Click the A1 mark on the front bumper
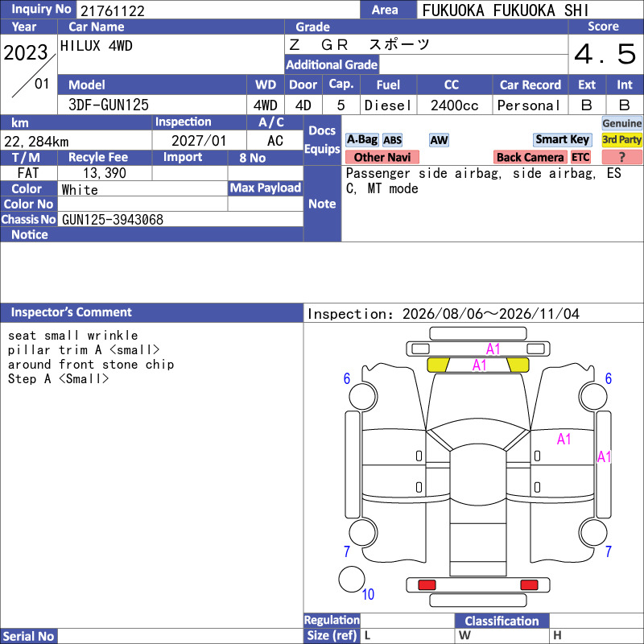The width and height of the screenshot is (644, 644). click(493, 349)
